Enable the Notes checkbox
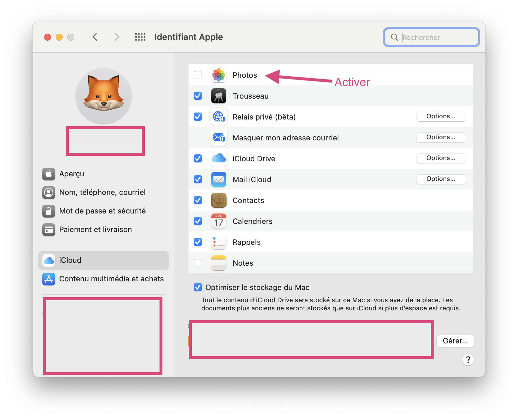This screenshot has height=420, width=518. pyautogui.click(x=198, y=263)
